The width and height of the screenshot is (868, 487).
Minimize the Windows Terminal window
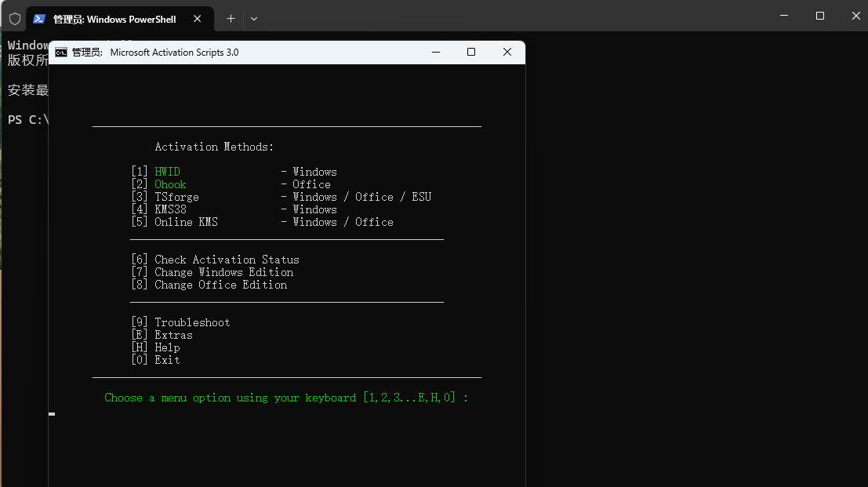click(784, 16)
